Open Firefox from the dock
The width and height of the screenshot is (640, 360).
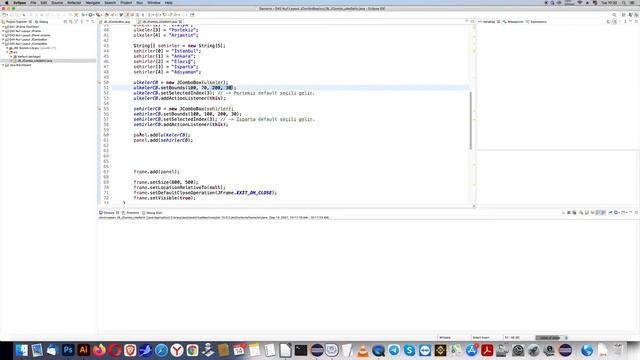click(x=99, y=350)
